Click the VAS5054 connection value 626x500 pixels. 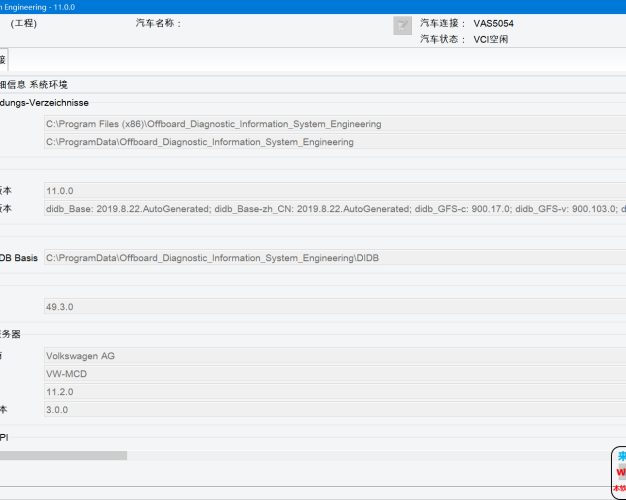494,23
